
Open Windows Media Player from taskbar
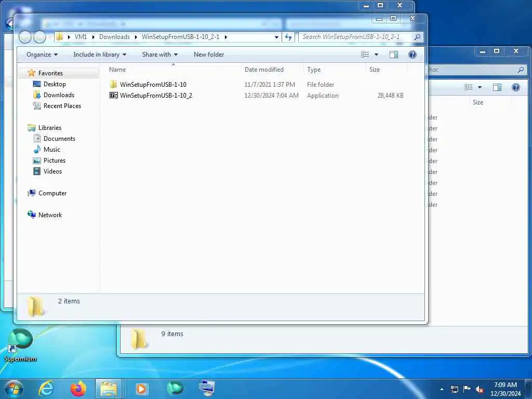141,389
